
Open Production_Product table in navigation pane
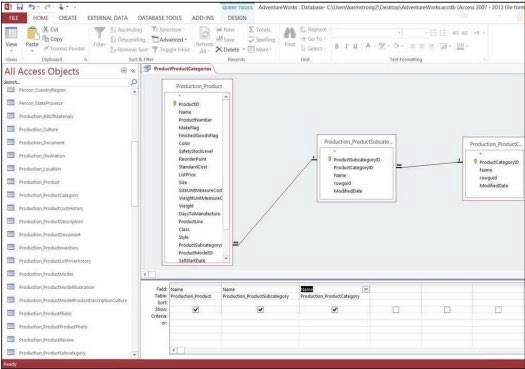click(39, 182)
